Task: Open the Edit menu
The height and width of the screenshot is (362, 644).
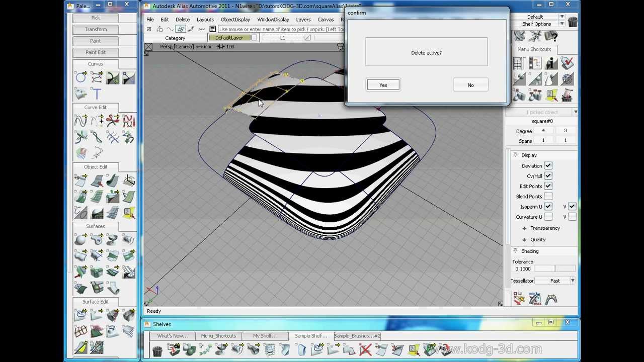Action: pos(165,20)
